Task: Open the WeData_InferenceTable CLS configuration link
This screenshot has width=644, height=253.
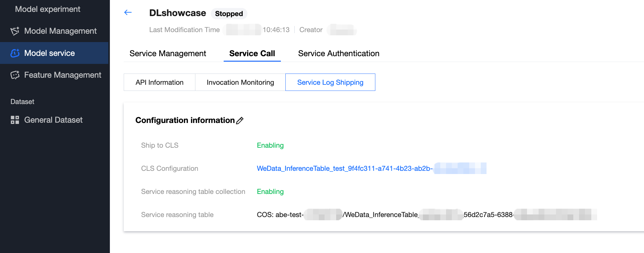Action: (x=344, y=168)
